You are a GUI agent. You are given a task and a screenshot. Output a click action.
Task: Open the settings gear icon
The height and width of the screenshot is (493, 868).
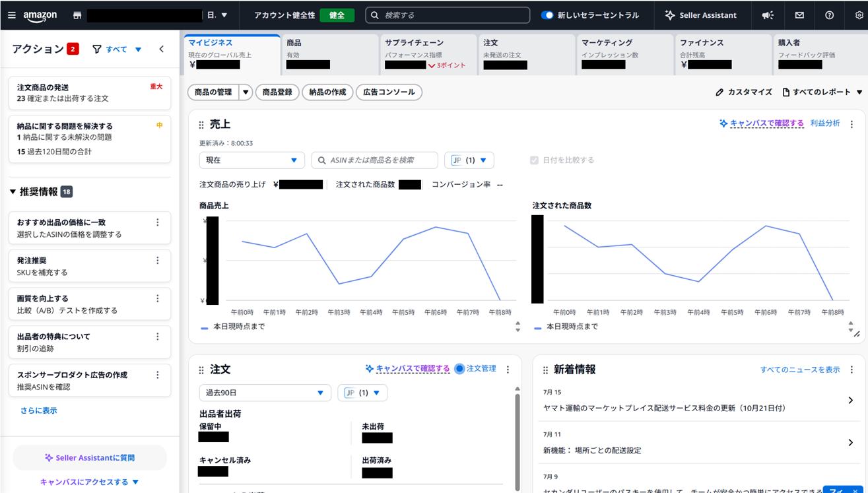(x=859, y=15)
